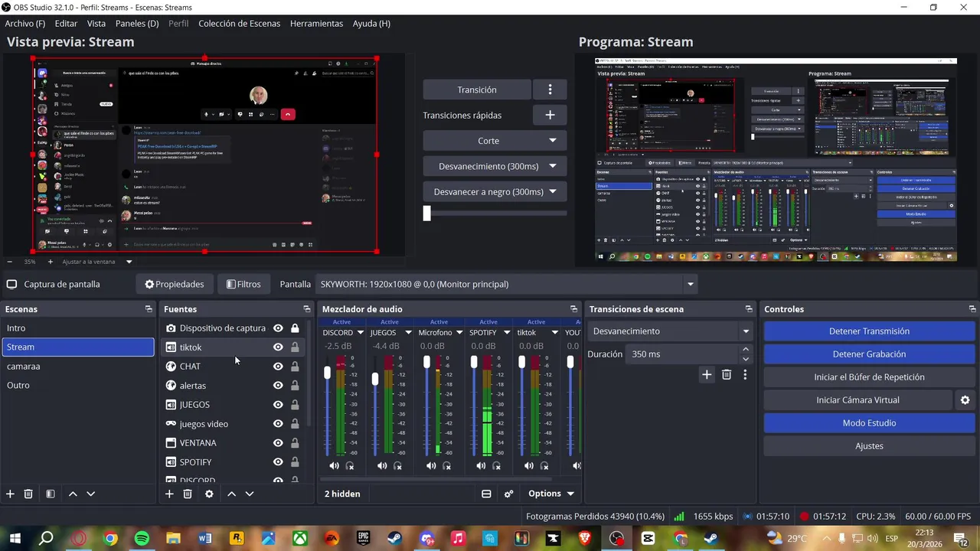The width and height of the screenshot is (980, 551).
Task: Add a new source in Fuentes panel
Action: pyautogui.click(x=169, y=494)
